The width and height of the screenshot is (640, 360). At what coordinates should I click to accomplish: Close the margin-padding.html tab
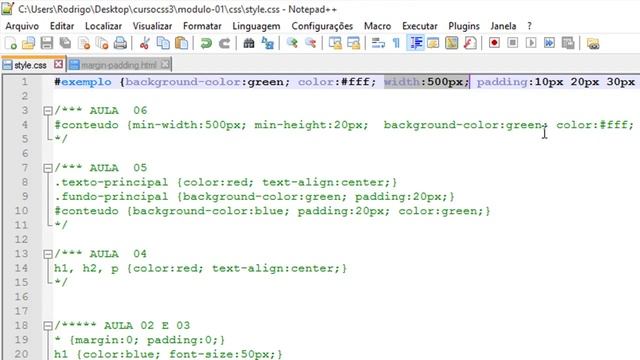164,64
